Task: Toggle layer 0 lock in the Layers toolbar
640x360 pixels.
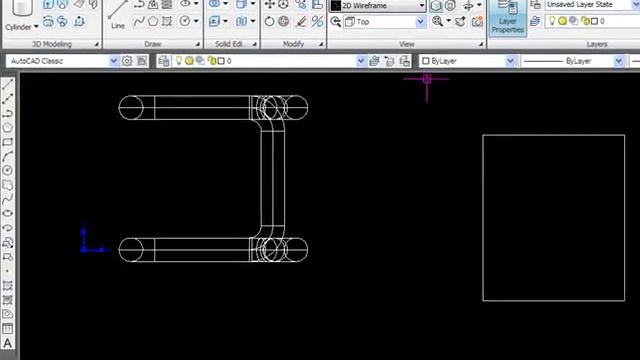Action: point(211,61)
